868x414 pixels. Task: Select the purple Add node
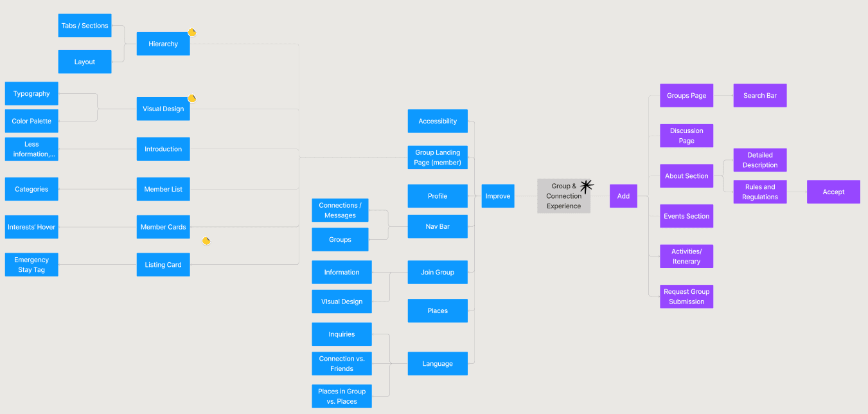coord(623,196)
